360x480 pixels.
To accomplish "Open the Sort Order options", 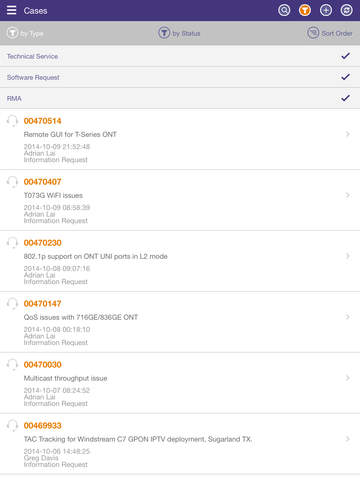I will (329, 33).
